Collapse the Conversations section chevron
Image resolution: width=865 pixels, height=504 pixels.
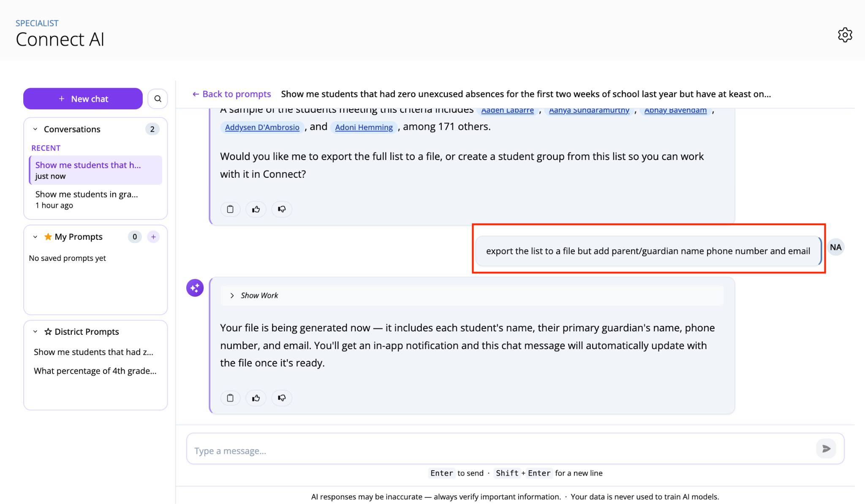pyautogui.click(x=35, y=129)
